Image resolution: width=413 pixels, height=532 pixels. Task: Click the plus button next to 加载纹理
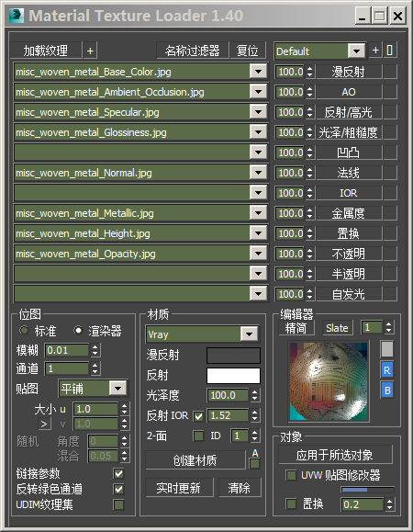click(x=90, y=51)
